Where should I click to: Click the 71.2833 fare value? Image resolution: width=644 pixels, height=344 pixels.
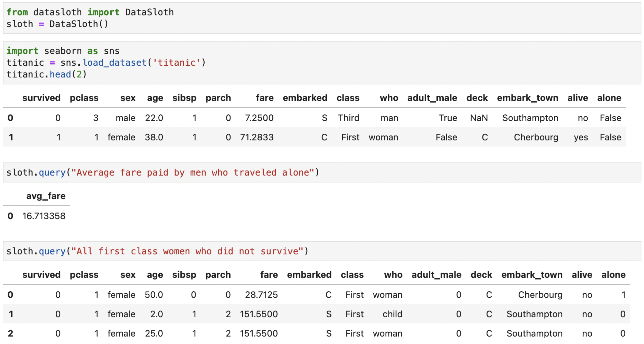pyautogui.click(x=257, y=137)
